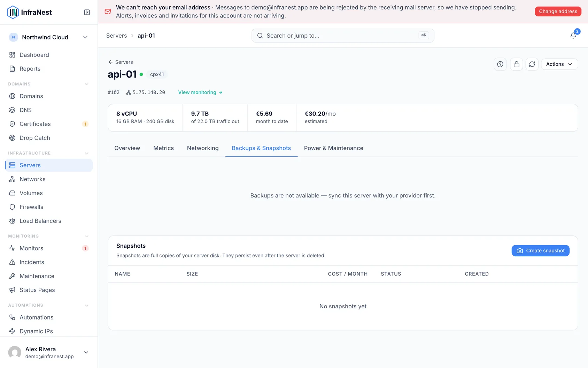Click the Create snapshot button

click(x=540, y=250)
